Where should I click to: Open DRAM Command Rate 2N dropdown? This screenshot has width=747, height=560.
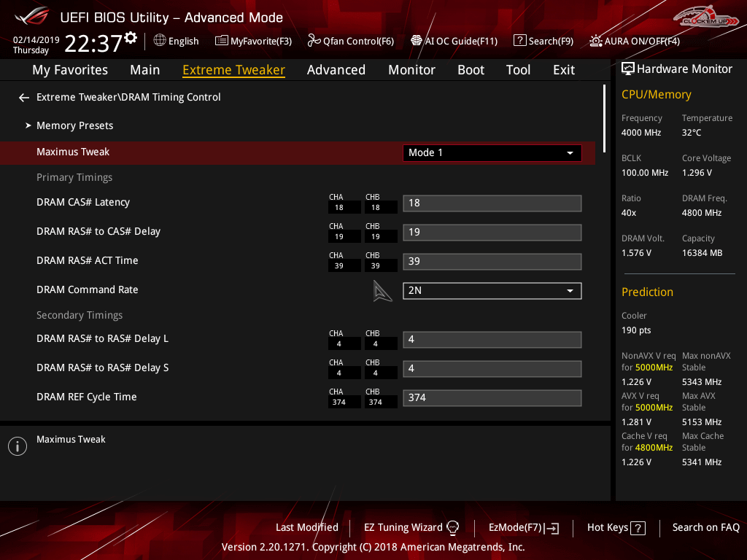point(492,291)
